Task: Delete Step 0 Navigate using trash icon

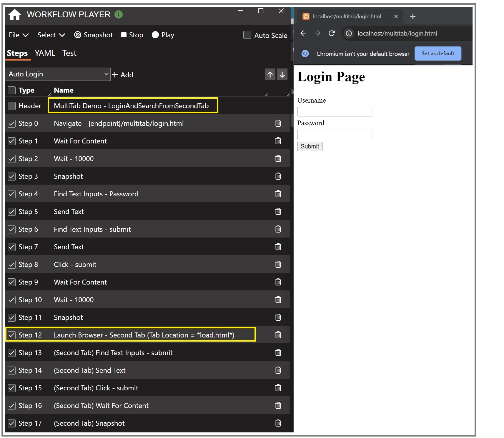Action: click(x=278, y=123)
